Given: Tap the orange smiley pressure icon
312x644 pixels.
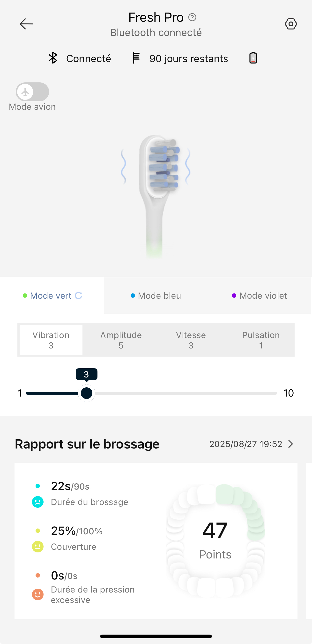Looking at the screenshot, I should point(38,594).
